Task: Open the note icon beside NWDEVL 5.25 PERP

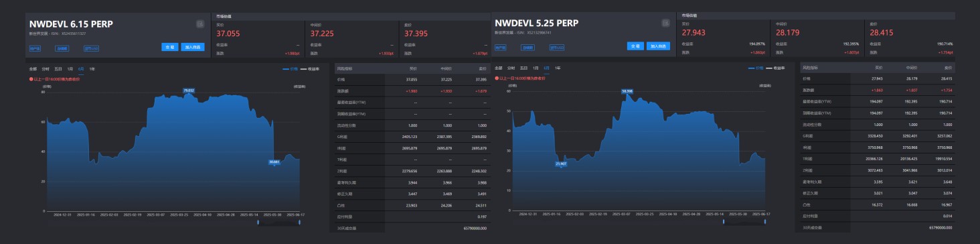Action: pos(665,23)
